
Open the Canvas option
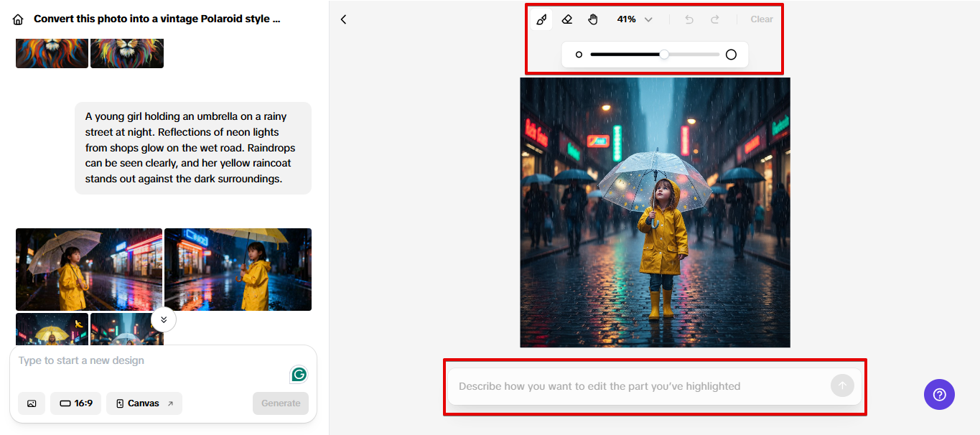144,403
